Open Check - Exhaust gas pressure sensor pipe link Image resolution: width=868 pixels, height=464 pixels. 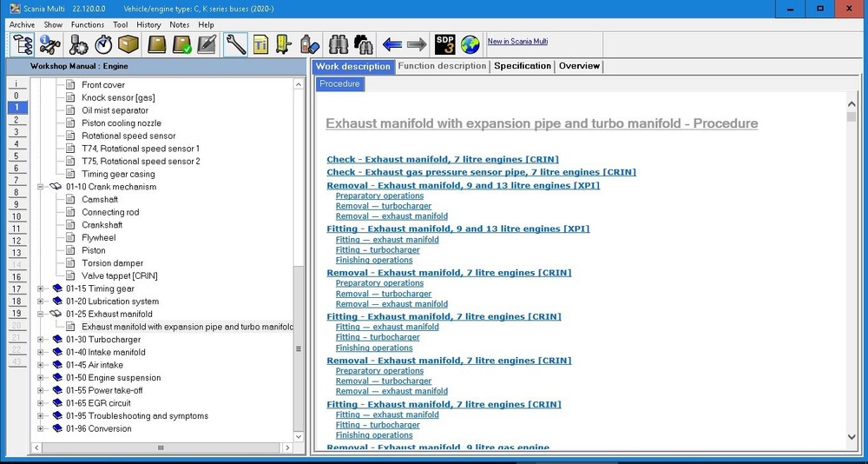(x=481, y=172)
